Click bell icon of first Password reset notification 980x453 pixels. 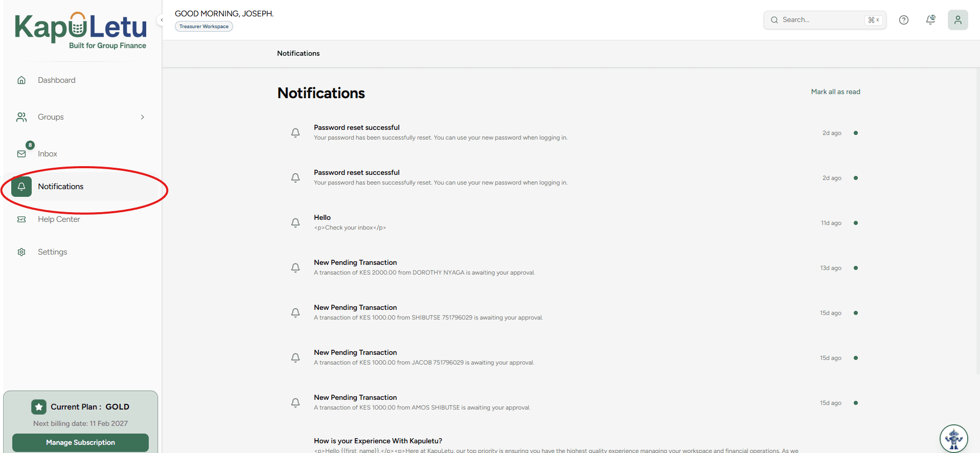(x=295, y=133)
